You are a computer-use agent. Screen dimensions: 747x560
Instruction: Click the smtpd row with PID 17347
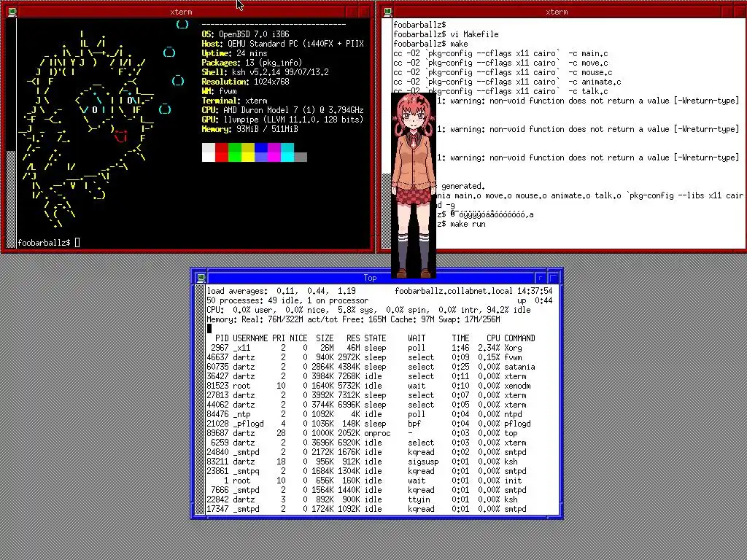tap(371, 509)
